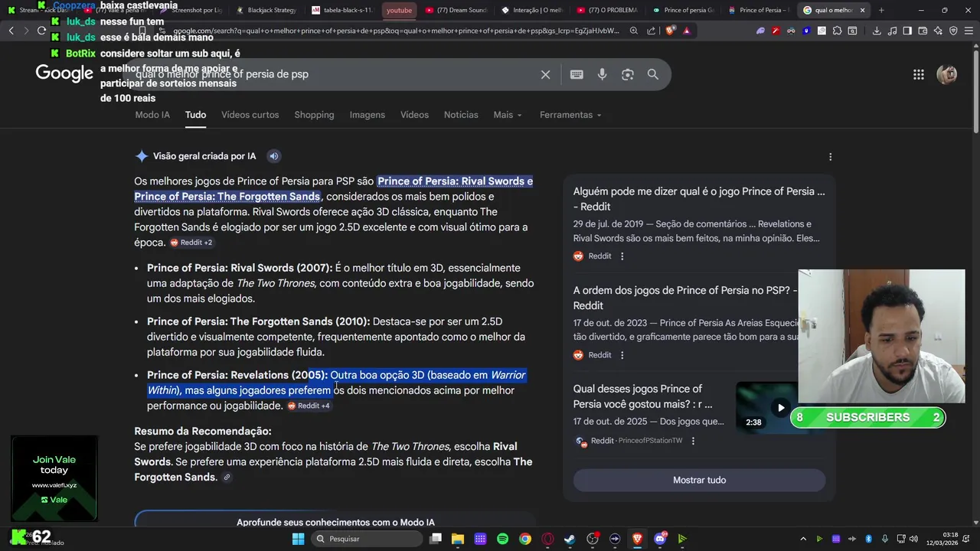Open Spotify from the taskbar
The width and height of the screenshot is (980, 551).
pyautogui.click(x=502, y=539)
